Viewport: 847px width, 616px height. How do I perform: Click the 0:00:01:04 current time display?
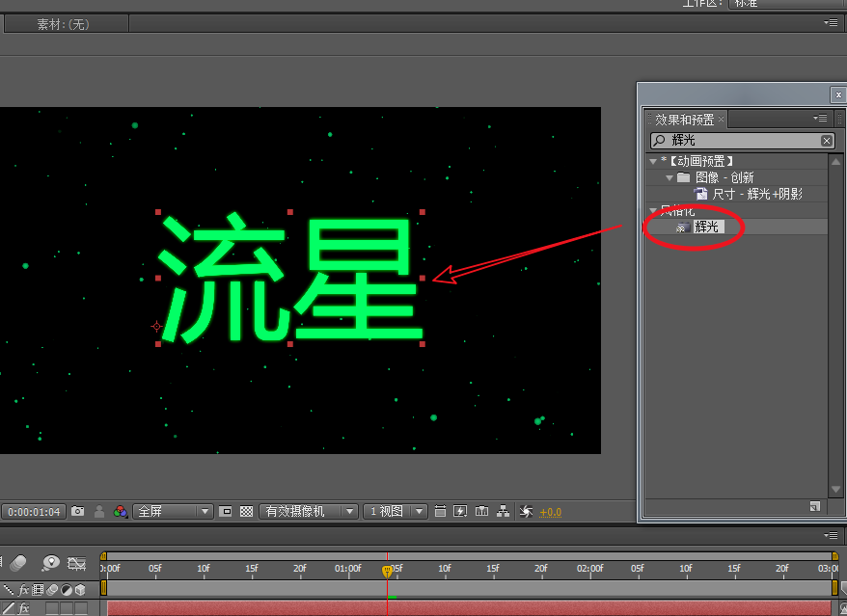(x=34, y=511)
